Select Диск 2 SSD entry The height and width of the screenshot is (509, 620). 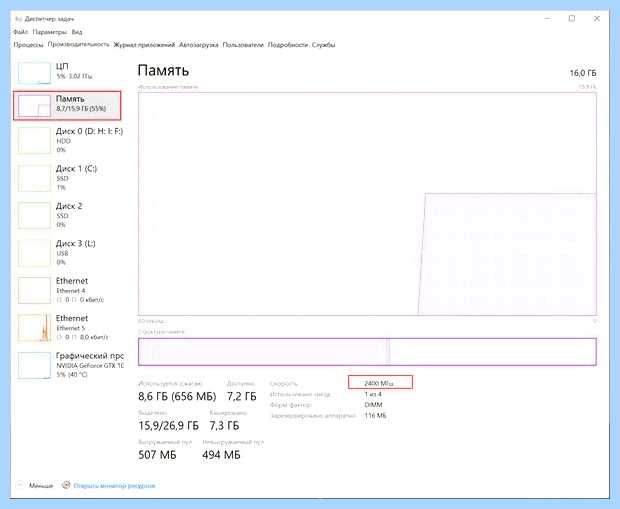point(68,215)
